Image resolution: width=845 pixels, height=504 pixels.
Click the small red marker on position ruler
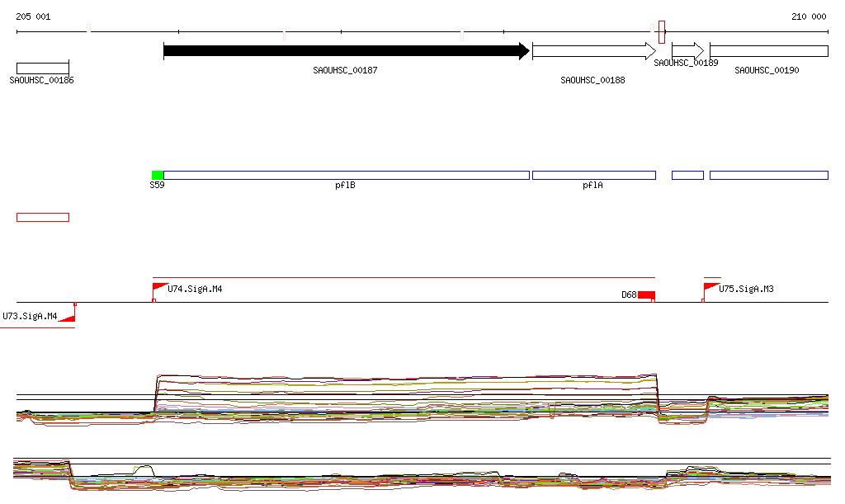pos(662,32)
